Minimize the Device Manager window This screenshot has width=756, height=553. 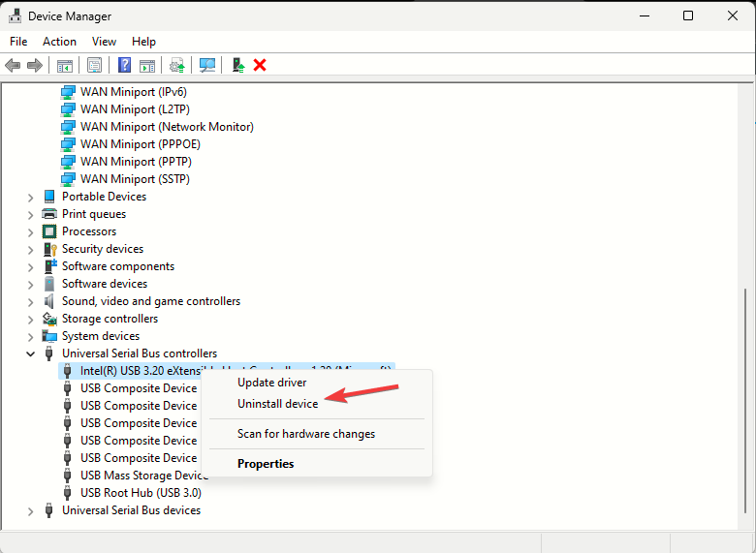coord(645,15)
